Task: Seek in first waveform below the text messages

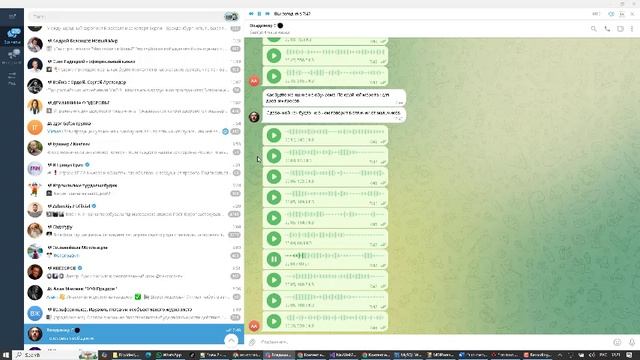Action: [335, 132]
